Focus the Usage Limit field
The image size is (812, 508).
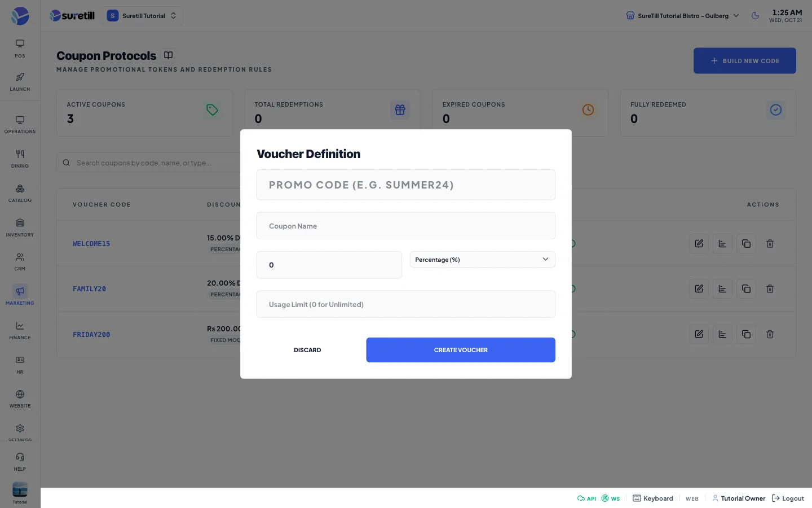click(406, 304)
